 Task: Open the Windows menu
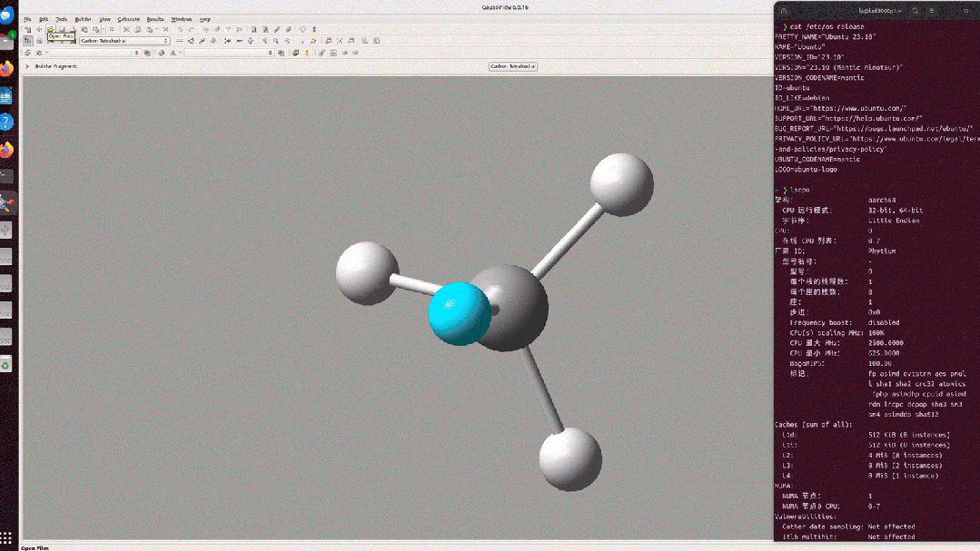click(182, 19)
